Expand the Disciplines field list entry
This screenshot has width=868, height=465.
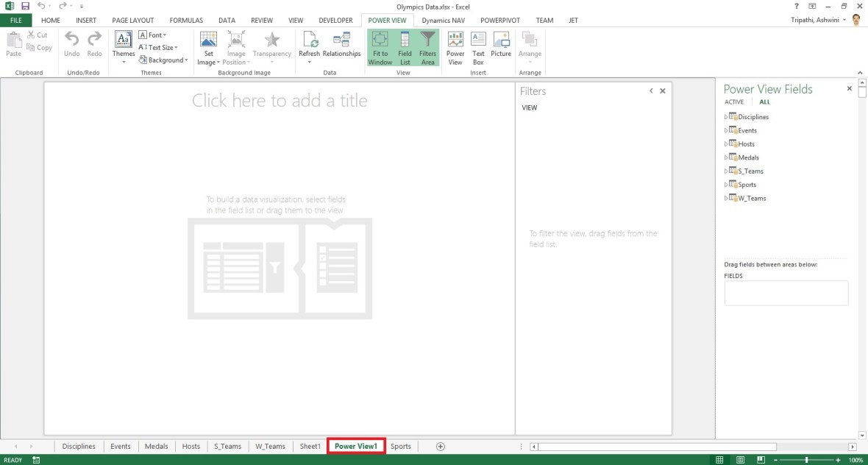[725, 116]
